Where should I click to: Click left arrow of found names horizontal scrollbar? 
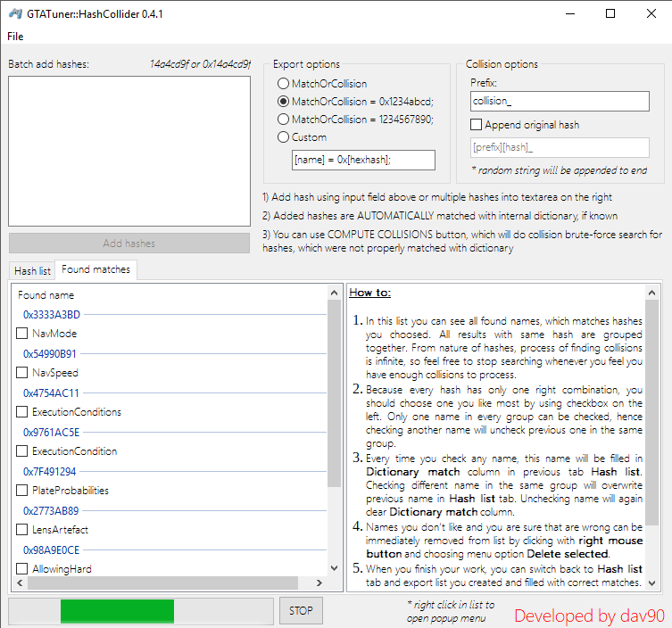[x=20, y=583]
